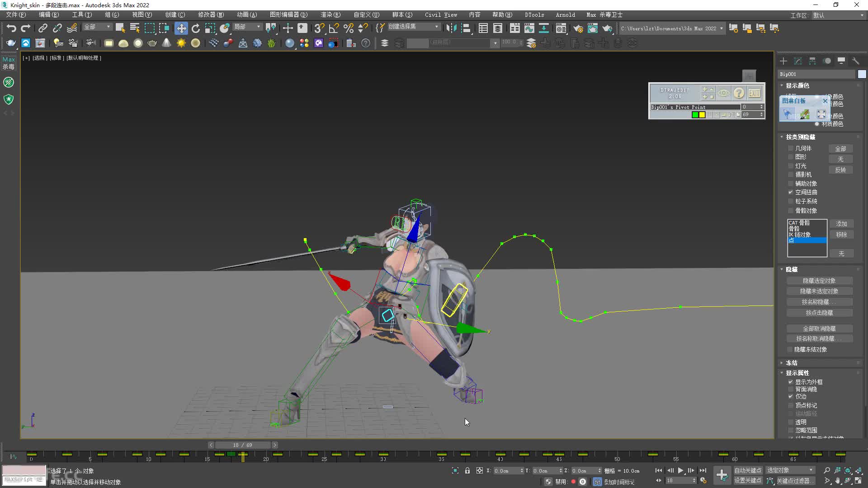The image size is (868, 488).
Task: Open Mirror tool in main toolbar
Action: pyautogui.click(x=451, y=28)
